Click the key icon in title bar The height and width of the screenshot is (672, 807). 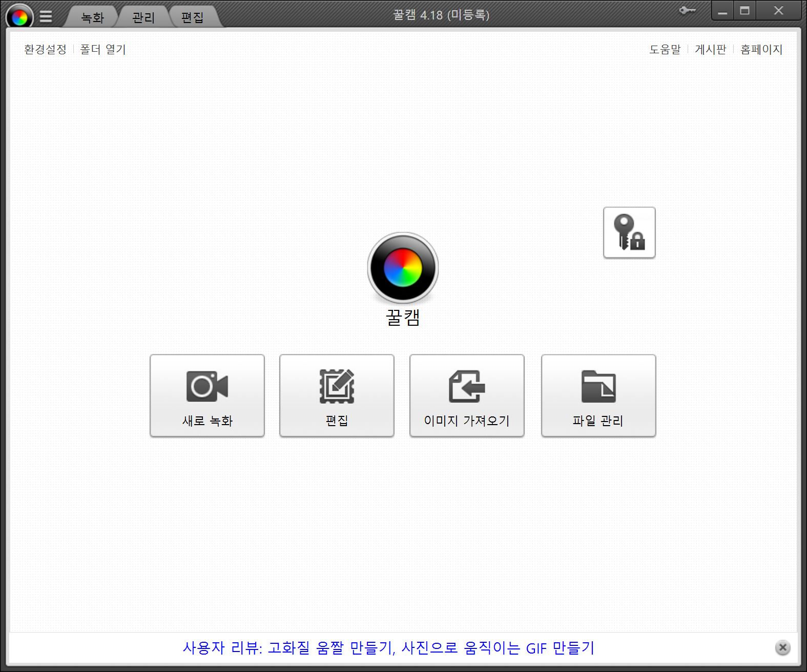(687, 10)
